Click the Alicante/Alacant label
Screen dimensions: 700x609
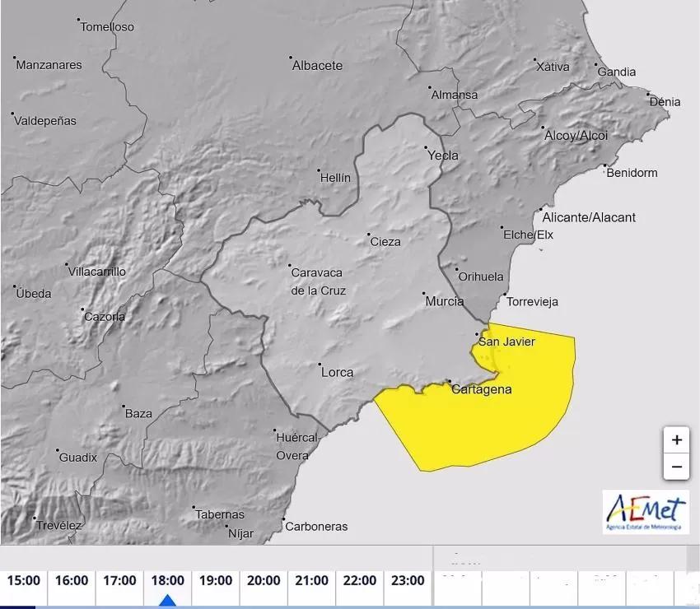[589, 217]
